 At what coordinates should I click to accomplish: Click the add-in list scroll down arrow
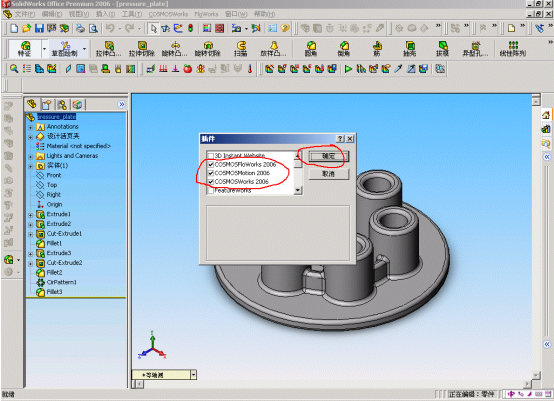click(298, 190)
